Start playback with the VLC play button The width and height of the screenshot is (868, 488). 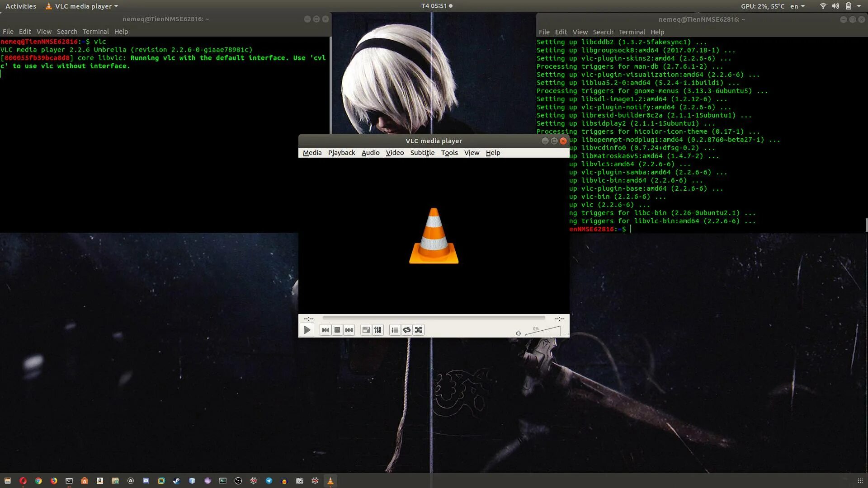[x=307, y=330]
